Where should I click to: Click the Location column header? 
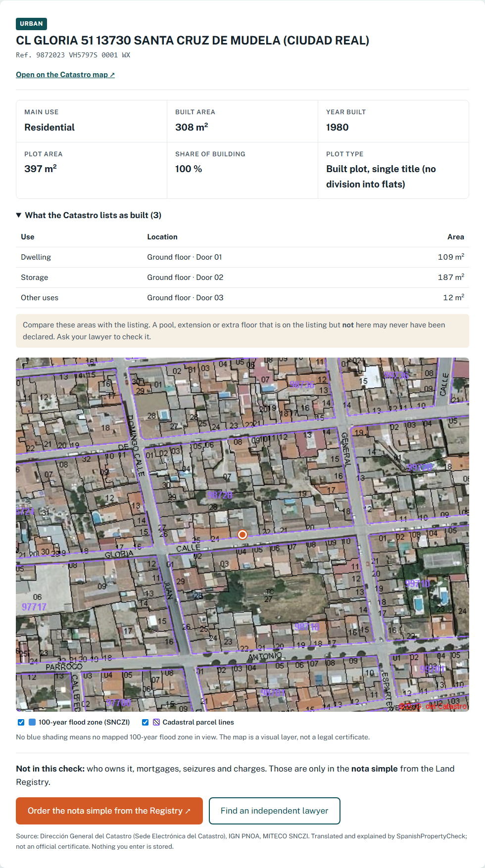(162, 237)
